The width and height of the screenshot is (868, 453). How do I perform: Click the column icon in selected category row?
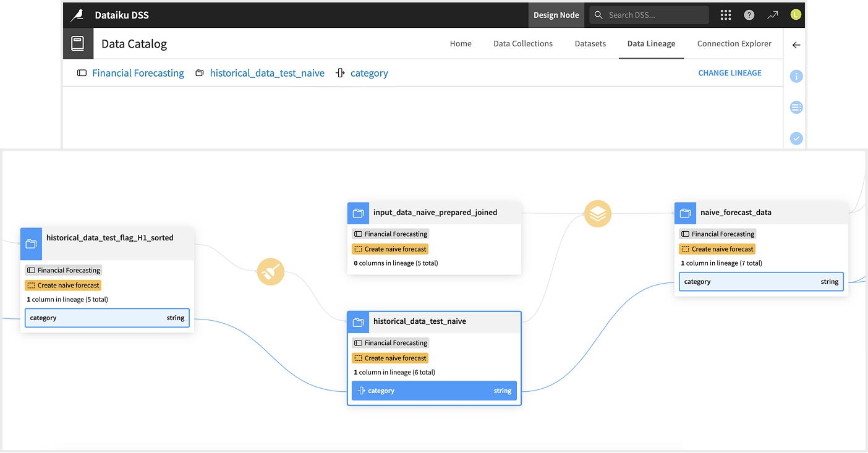point(362,391)
